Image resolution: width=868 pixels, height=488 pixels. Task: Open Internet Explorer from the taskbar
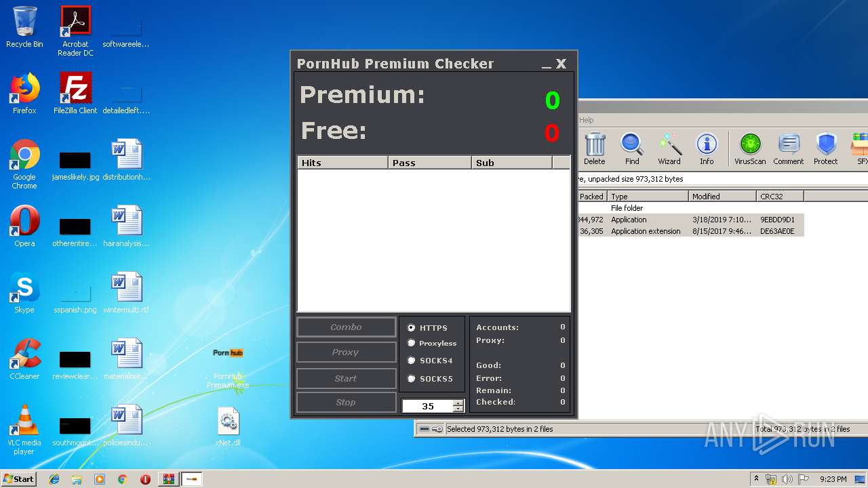54,479
